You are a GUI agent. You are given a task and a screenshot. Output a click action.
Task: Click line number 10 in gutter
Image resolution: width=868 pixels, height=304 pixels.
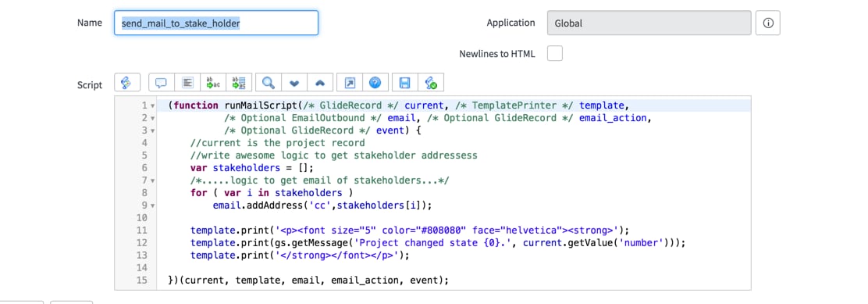coord(142,217)
